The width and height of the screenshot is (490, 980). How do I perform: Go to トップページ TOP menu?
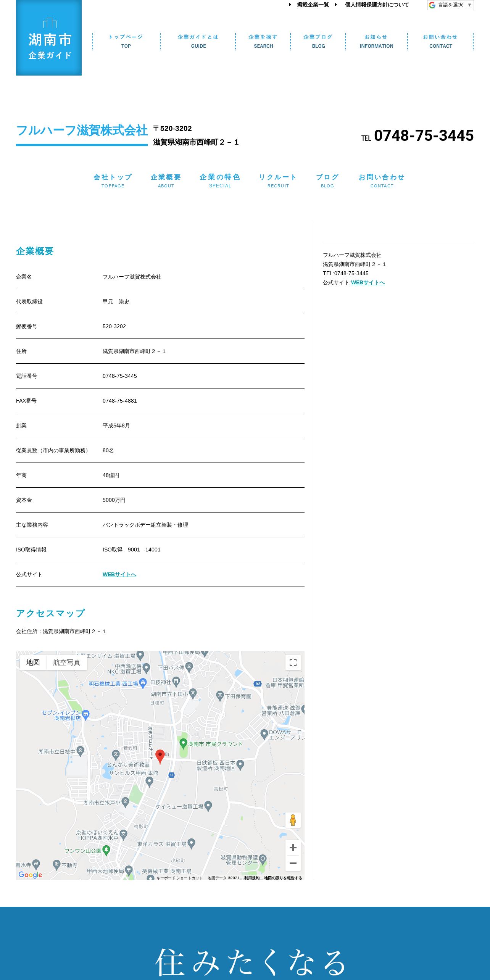tap(126, 41)
